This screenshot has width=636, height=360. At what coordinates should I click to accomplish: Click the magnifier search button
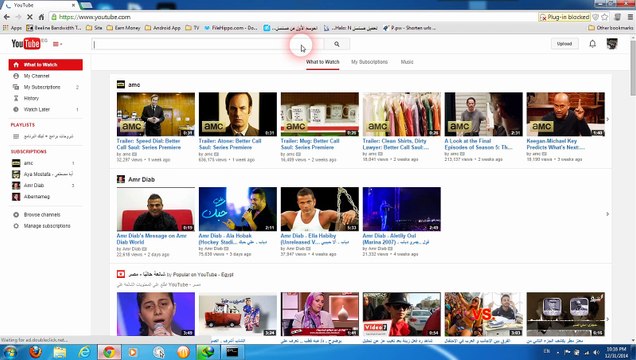(x=337, y=44)
